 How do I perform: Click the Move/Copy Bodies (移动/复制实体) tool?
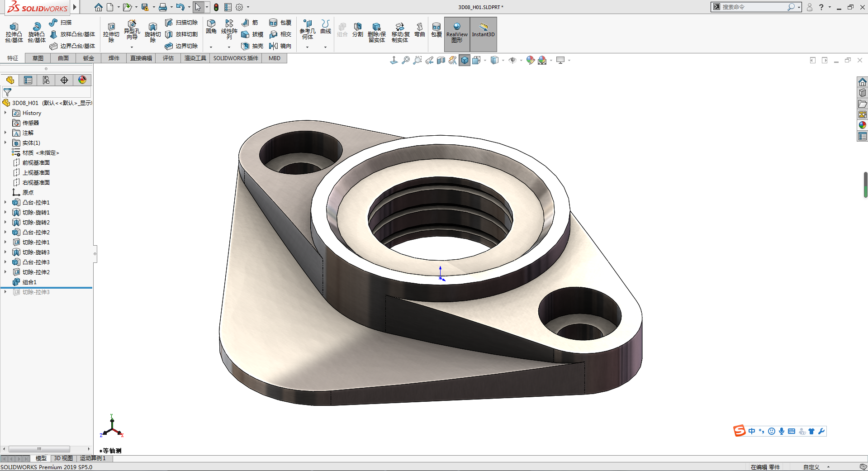click(x=400, y=33)
